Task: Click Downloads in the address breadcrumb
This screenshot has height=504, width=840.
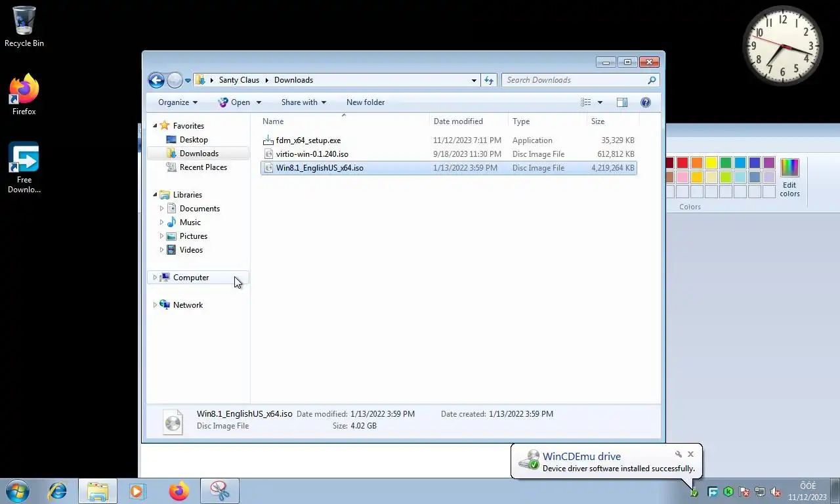Action: point(293,80)
